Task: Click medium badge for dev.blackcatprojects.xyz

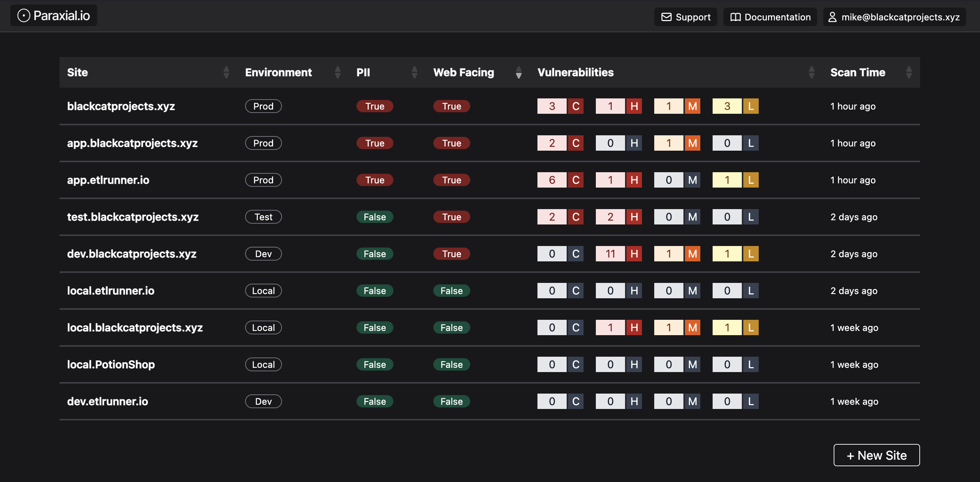Action: pos(677,254)
